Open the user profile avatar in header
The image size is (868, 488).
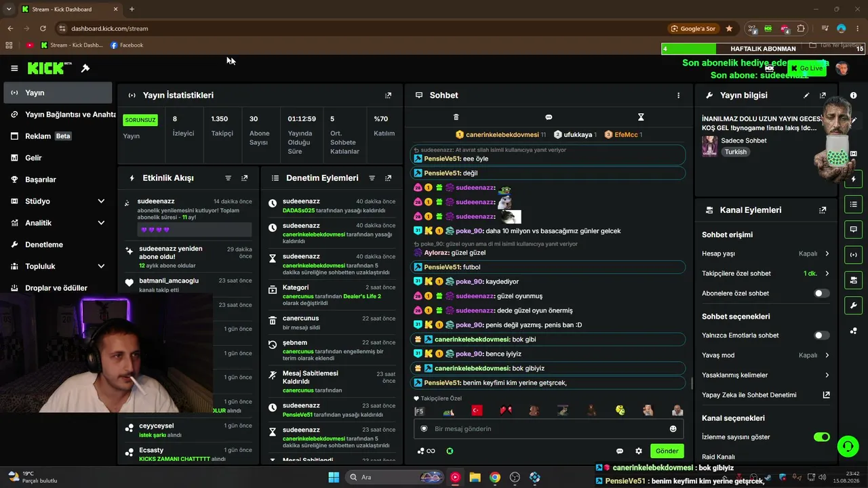point(842,68)
